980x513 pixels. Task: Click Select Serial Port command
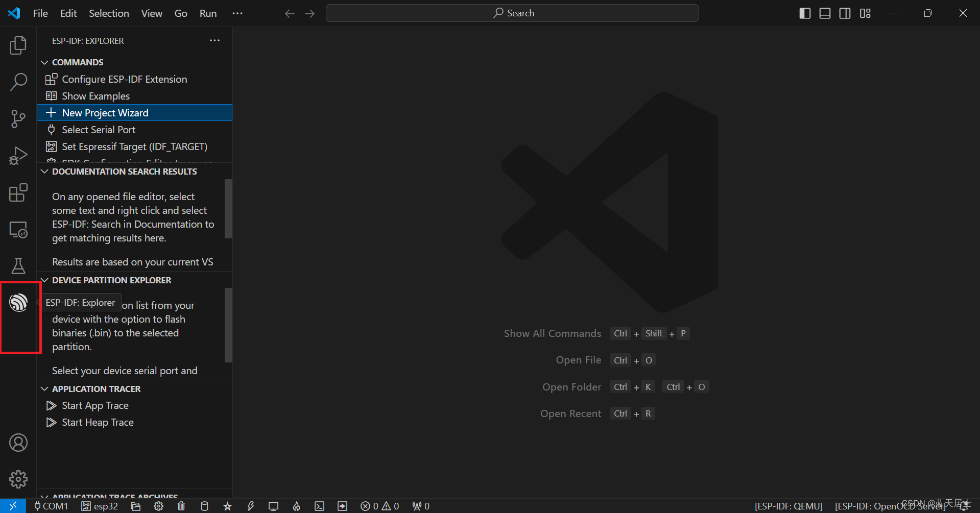click(x=135, y=130)
